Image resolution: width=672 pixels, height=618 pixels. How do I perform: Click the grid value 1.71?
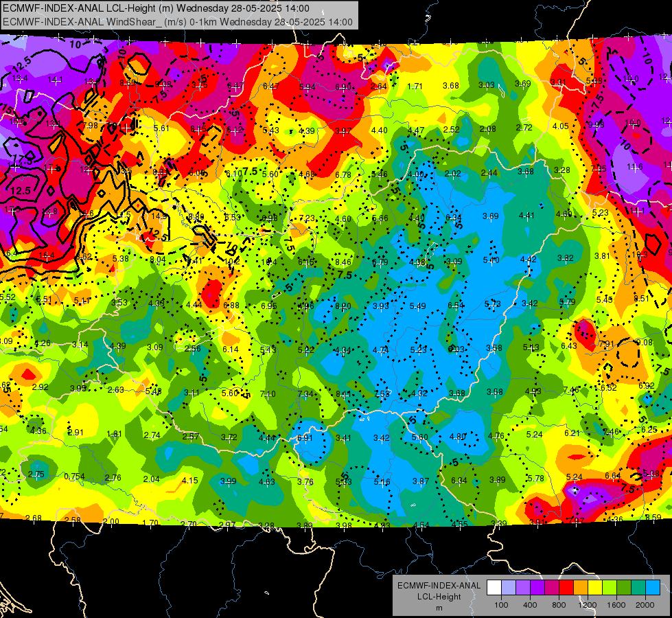(415, 87)
